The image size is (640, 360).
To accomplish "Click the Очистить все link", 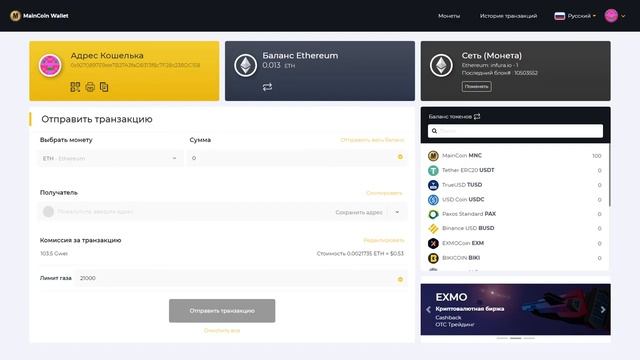I will pyautogui.click(x=222, y=331).
